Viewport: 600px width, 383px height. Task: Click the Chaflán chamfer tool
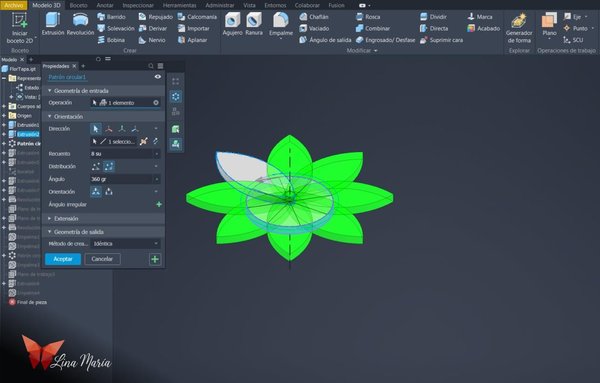314,17
